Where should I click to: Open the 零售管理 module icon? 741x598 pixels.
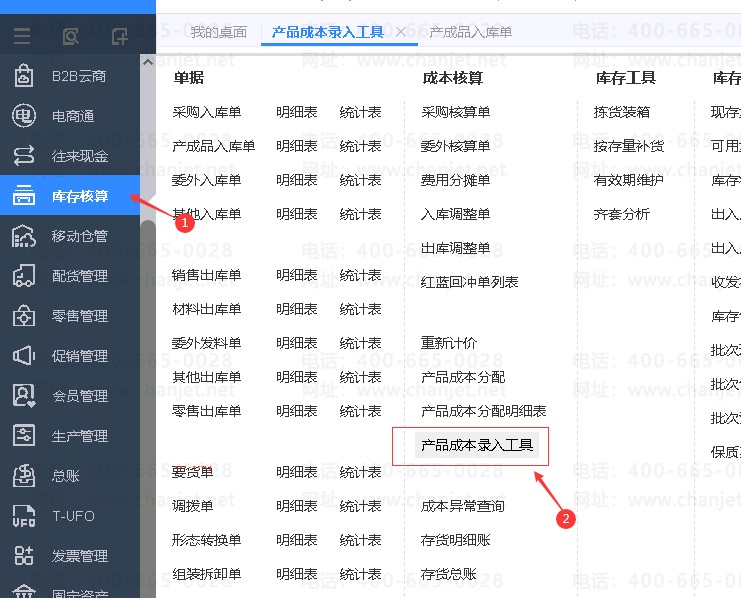click(x=24, y=315)
